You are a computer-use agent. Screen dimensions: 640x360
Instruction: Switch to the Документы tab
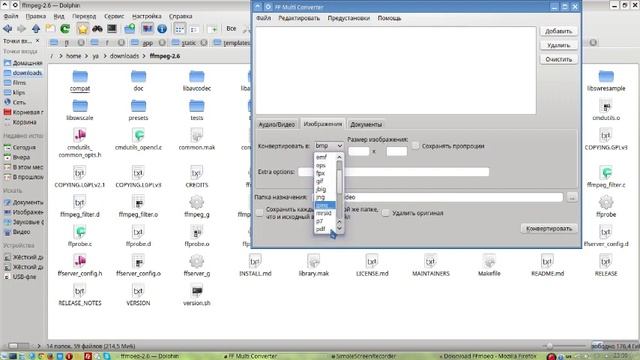pyautogui.click(x=366, y=124)
